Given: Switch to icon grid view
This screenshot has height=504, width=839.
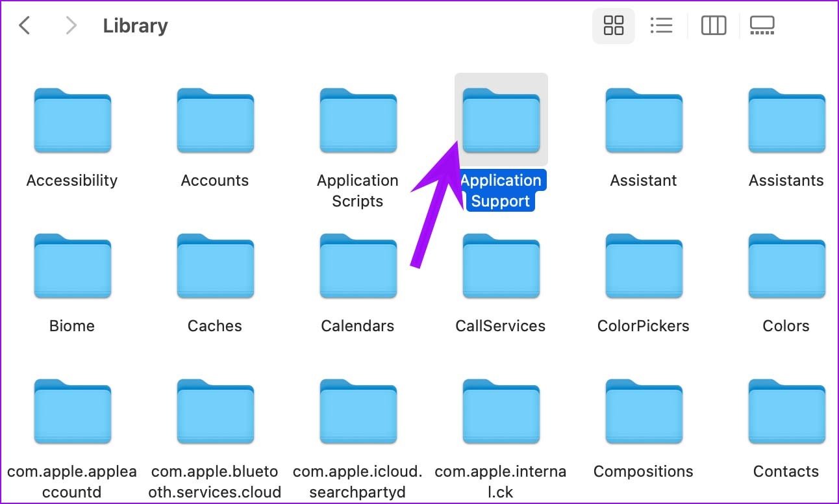Looking at the screenshot, I should [613, 26].
